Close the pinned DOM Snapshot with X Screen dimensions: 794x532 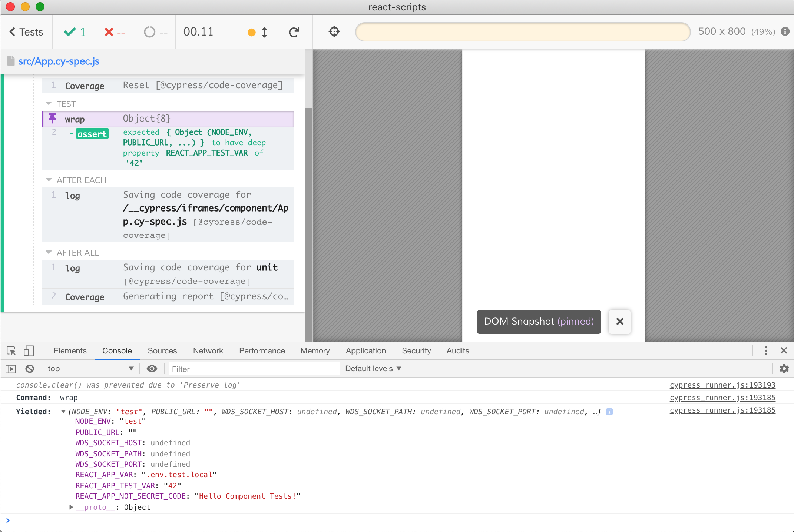click(620, 322)
